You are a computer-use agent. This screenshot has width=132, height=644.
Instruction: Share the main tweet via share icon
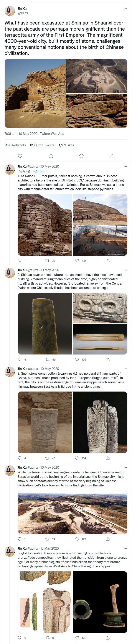pyautogui.click(x=112, y=156)
